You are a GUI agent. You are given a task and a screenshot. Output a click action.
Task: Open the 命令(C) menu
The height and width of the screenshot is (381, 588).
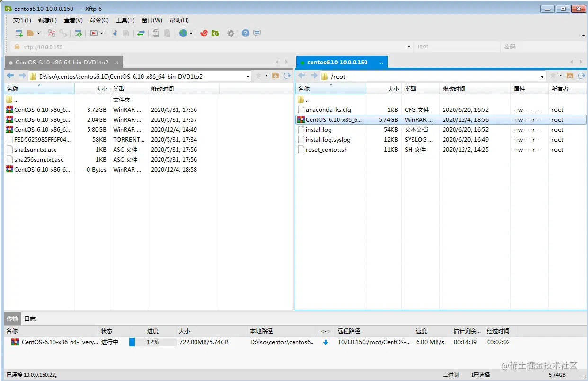pos(99,20)
